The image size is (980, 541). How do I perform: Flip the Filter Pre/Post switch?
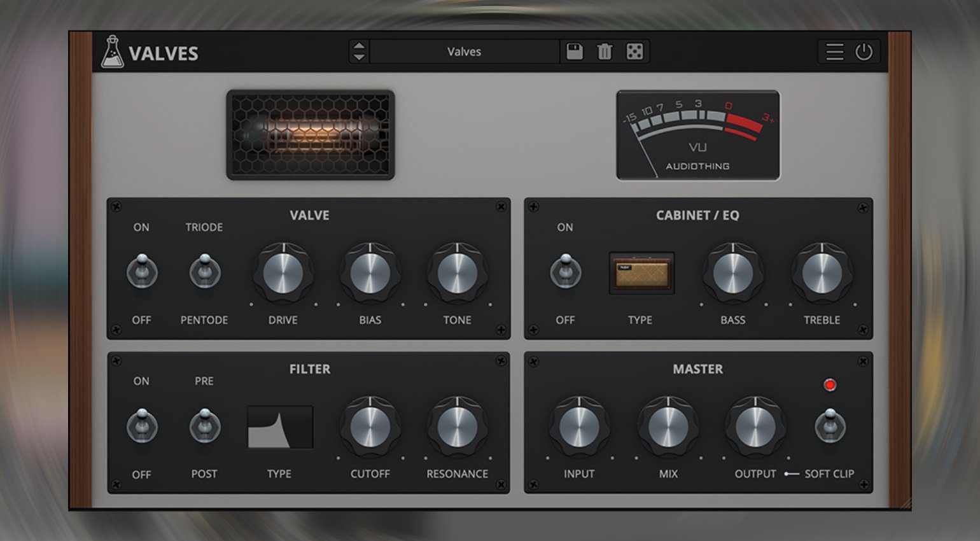point(204,426)
